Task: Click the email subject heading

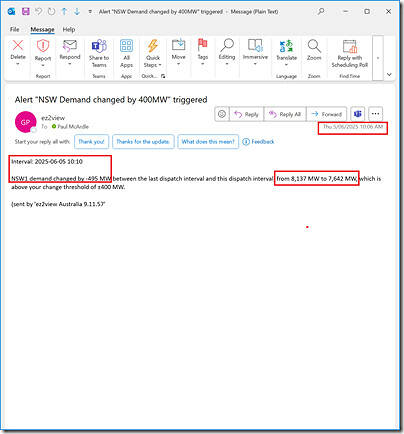Action: click(x=111, y=99)
